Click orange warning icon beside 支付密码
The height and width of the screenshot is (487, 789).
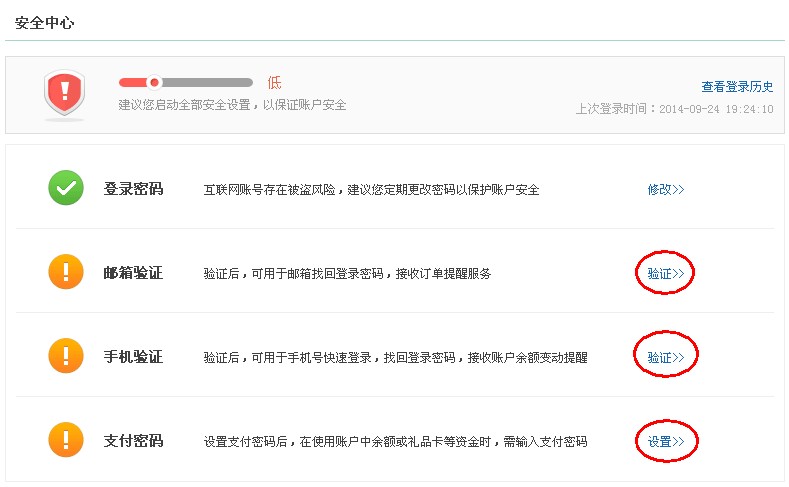(x=66, y=440)
